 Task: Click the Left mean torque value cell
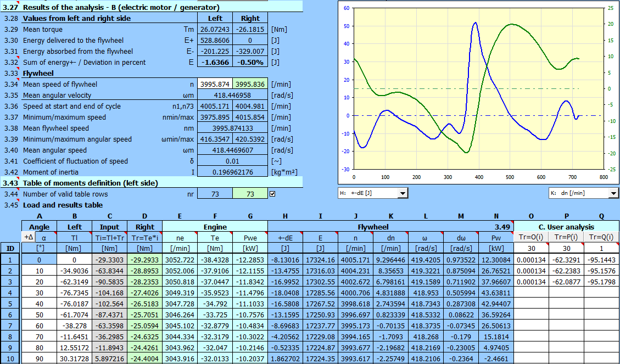point(214,29)
